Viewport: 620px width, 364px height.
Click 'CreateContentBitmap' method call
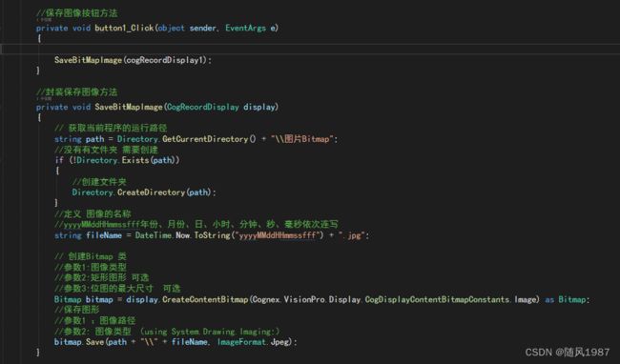pos(205,299)
